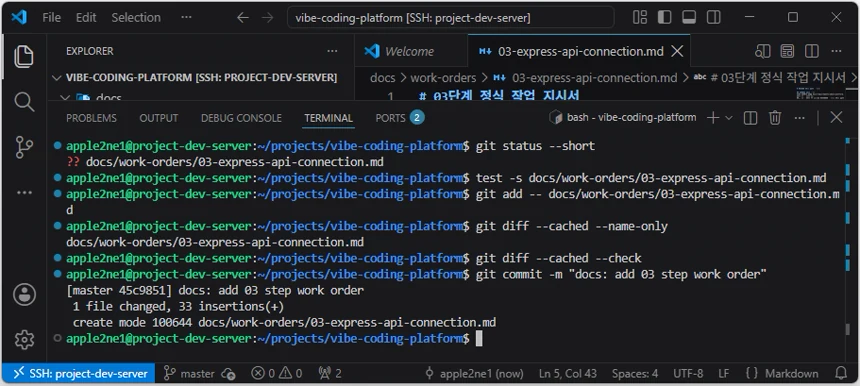860x386 pixels.
Task: Open errors and warnings count in status bar
Action: tap(276, 374)
